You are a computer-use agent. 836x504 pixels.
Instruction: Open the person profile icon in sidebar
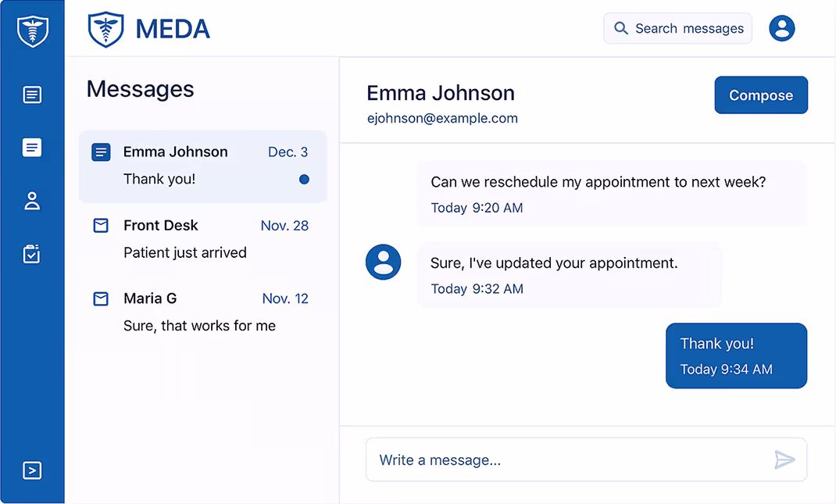pos(32,201)
